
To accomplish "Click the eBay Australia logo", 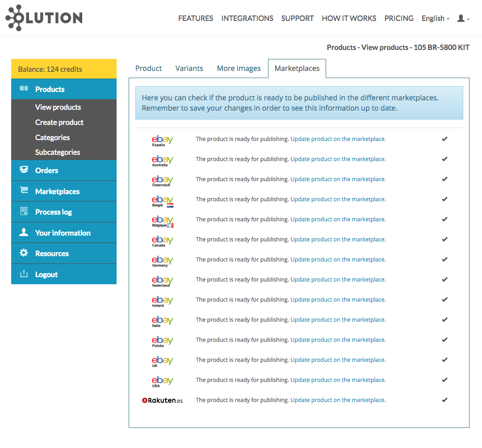I will point(162,161).
